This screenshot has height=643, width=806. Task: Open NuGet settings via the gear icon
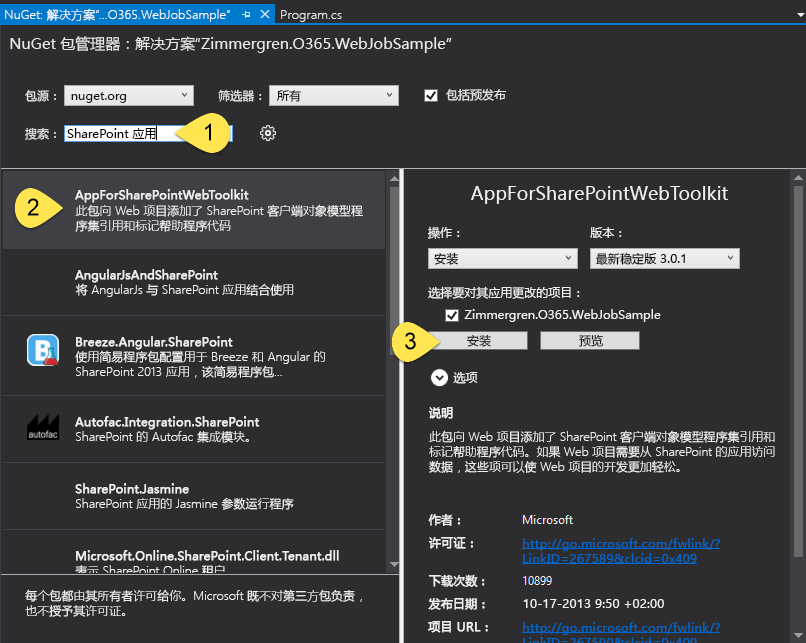[267, 132]
